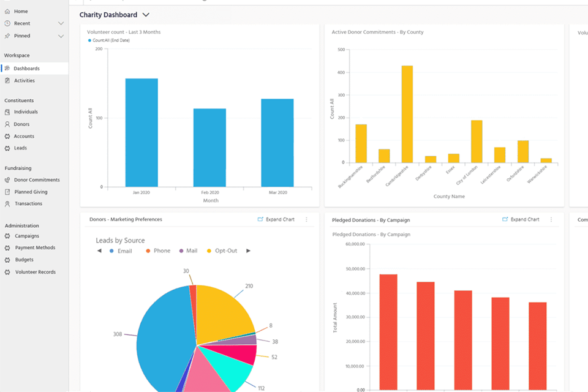This screenshot has height=392, width=588.
Task: Expand the Pinned section chevron
Action: point(61,36)
